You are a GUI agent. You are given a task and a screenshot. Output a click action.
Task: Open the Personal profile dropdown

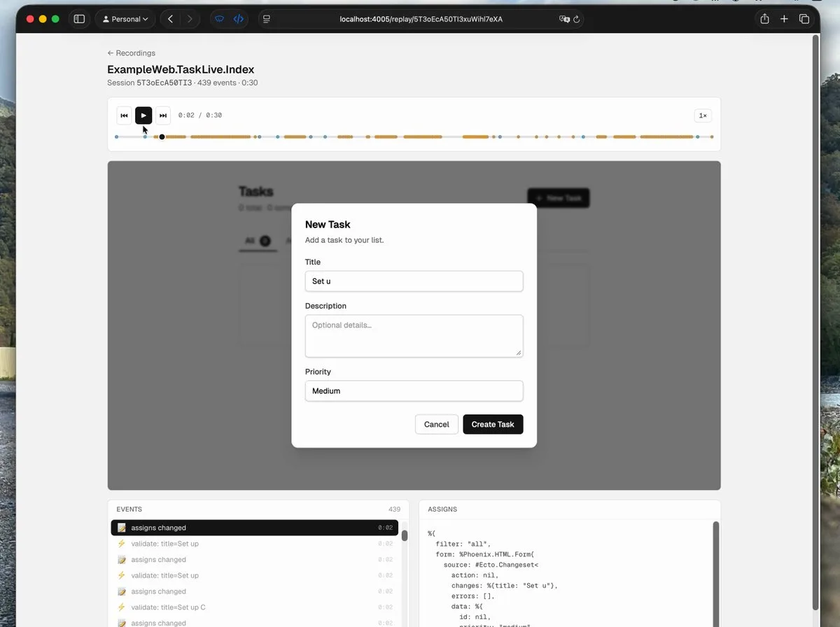pos(126,19)
